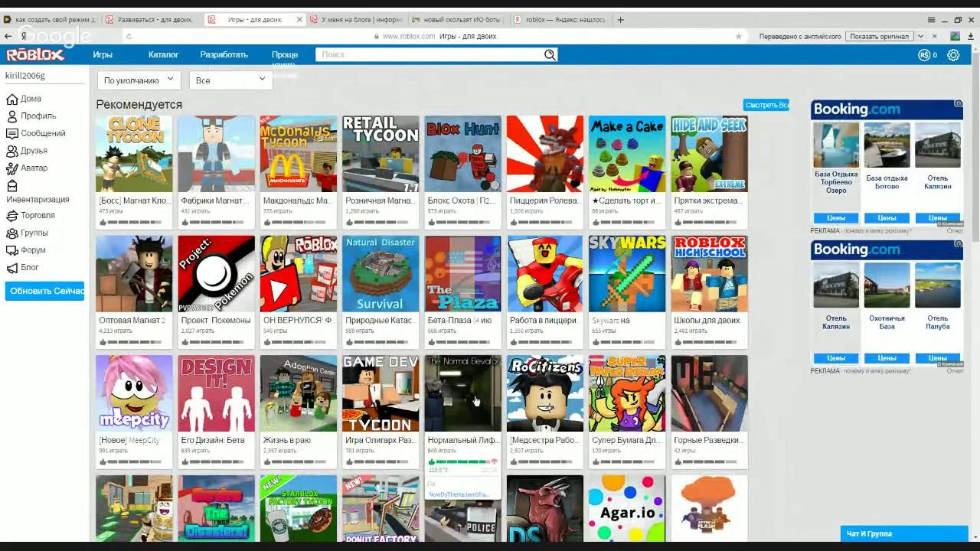Open the Messages (Сообщений) icon
980x551 pixels.
[x=11, y=133]
